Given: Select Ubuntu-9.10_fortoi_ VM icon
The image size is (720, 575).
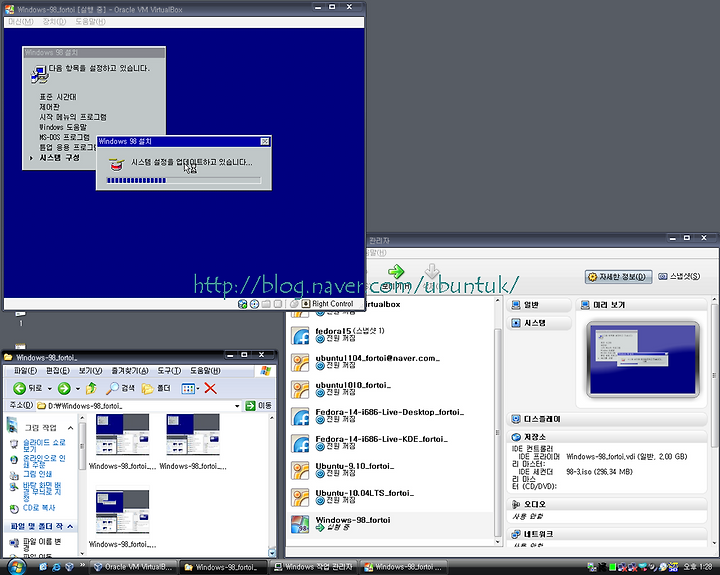Looking at the screenshot, I should pos(301,471).
